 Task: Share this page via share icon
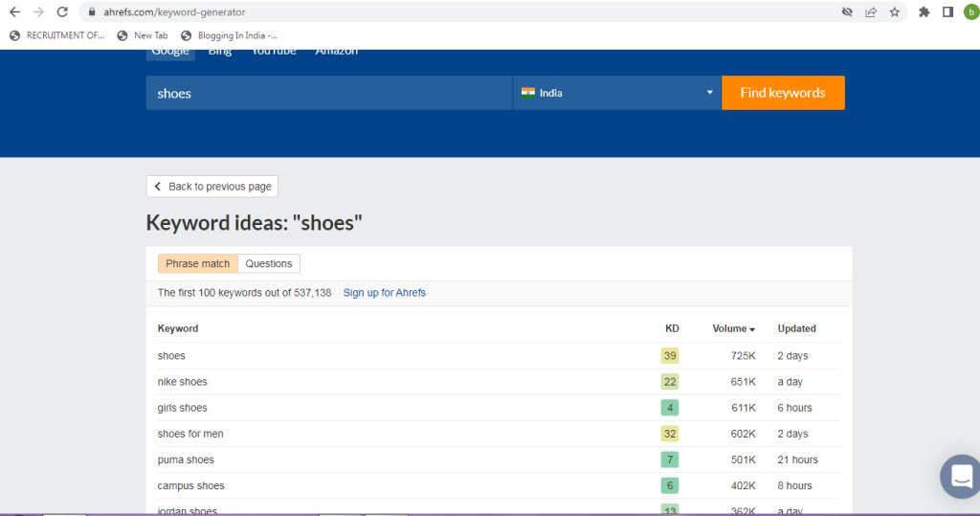pos(871,11)
